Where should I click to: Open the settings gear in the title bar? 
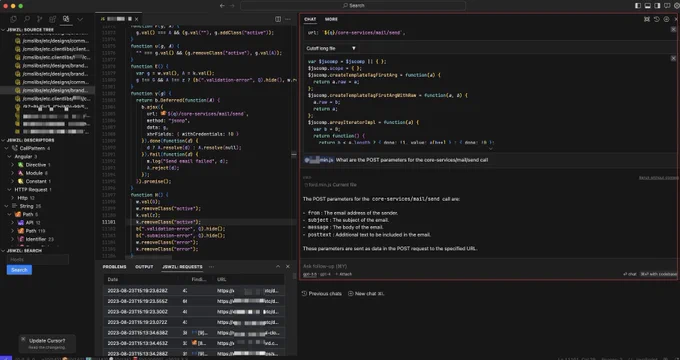pos(677,6)
